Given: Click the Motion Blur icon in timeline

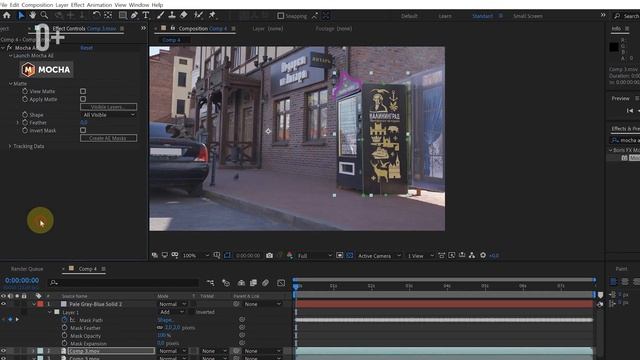Looking at the screenshot, I should pos(265,282).
